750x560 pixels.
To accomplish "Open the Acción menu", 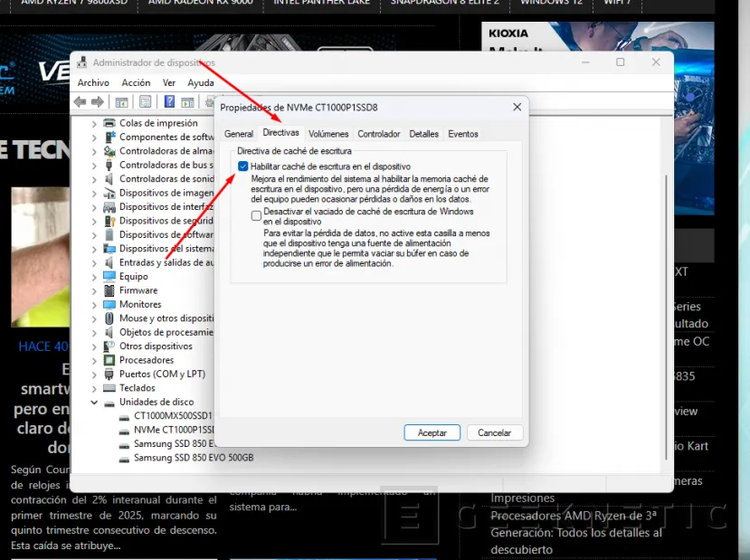I will 136,82.
